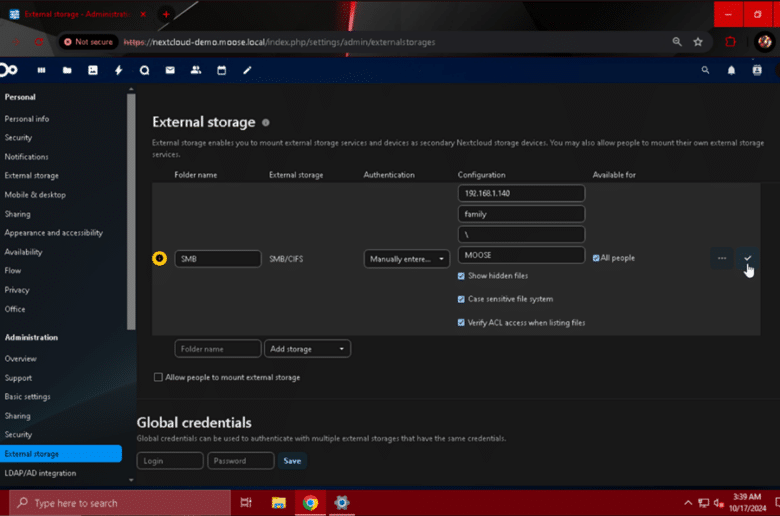Open the Activity lightning icon
The image size is (780, 516).
pos(118,70)
